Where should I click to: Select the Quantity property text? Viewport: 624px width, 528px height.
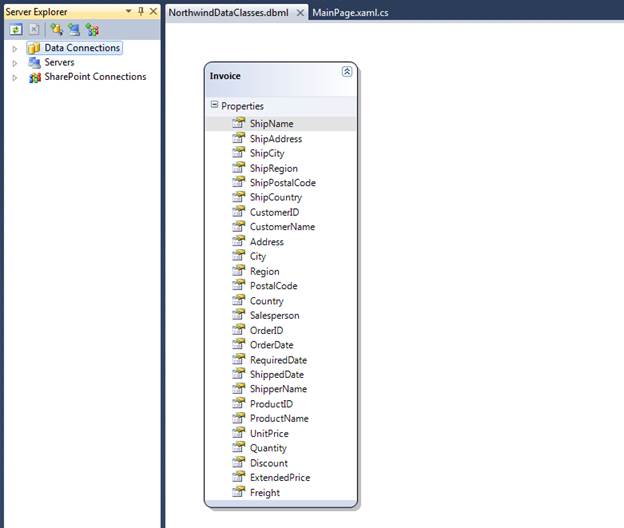[268, 448]
